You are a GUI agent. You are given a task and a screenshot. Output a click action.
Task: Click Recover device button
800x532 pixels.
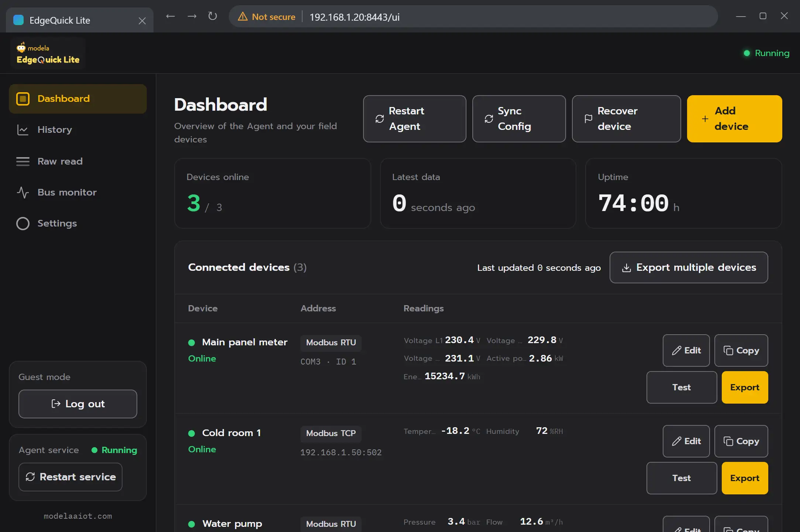626,119
